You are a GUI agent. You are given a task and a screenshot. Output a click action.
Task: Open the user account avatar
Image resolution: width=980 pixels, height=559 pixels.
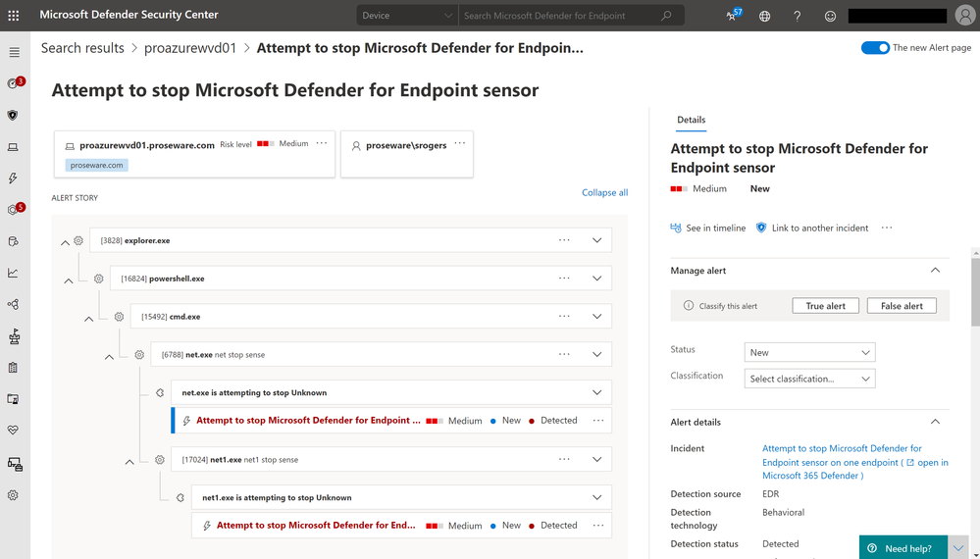[965, 15]
